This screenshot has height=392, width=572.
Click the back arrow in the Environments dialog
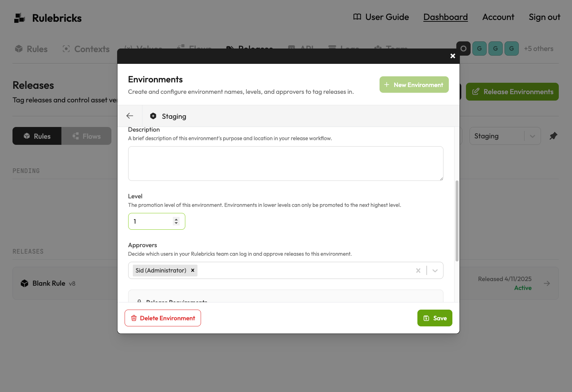(x=130, y=116)
